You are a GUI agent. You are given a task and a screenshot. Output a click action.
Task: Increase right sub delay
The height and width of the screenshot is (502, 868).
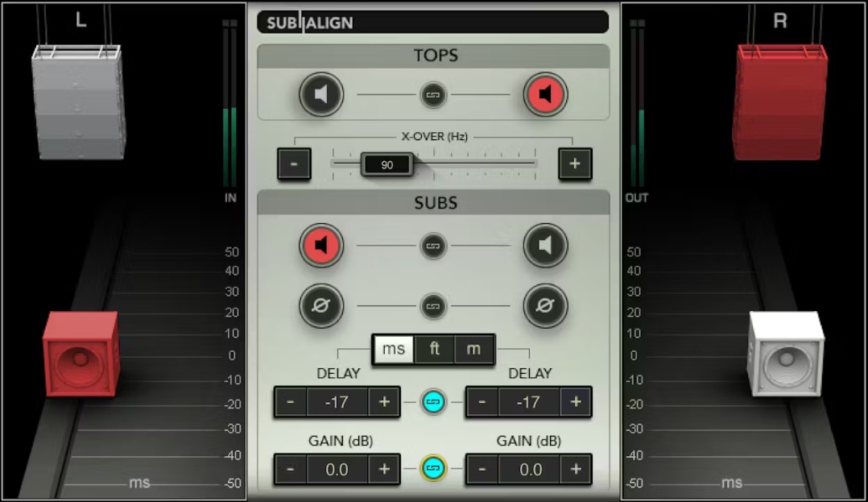click(x=575, y=402)
